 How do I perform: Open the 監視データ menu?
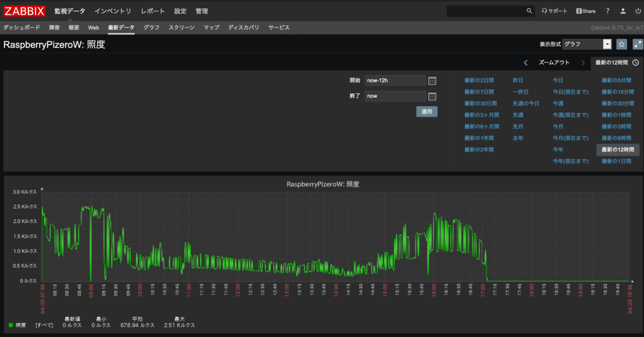pyautogui.click(x=70, y=11)
